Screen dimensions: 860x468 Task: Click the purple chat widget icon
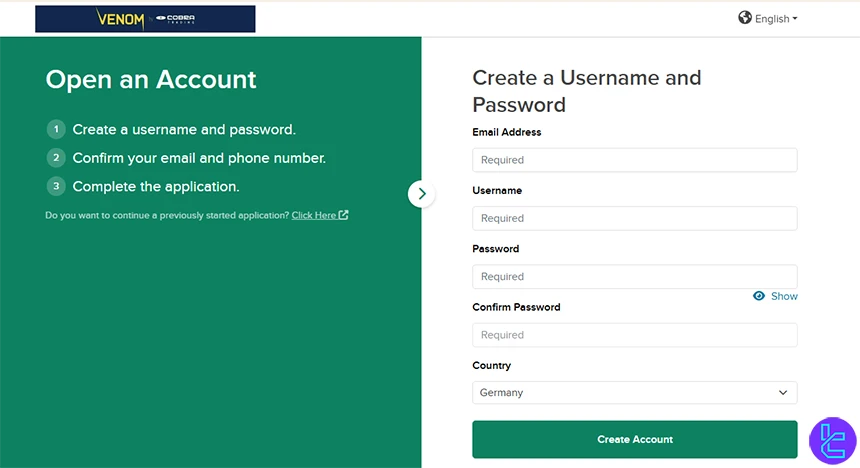833,441
